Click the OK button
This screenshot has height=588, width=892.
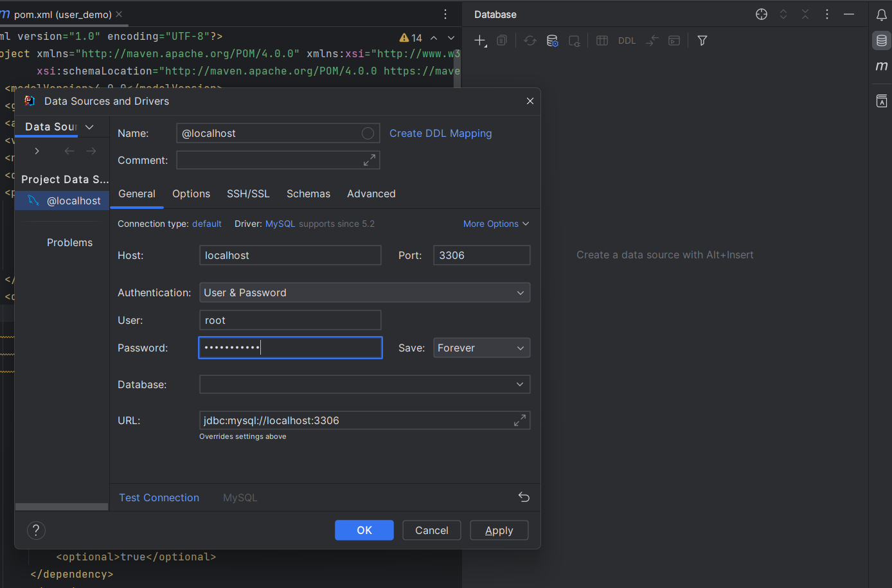[x=364, y=530]
